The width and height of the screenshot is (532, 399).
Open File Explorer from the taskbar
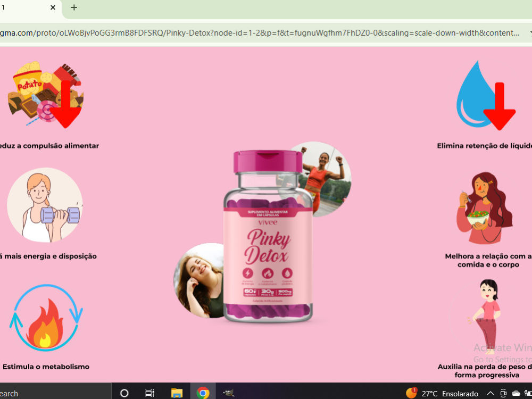[x=177, y=393]
